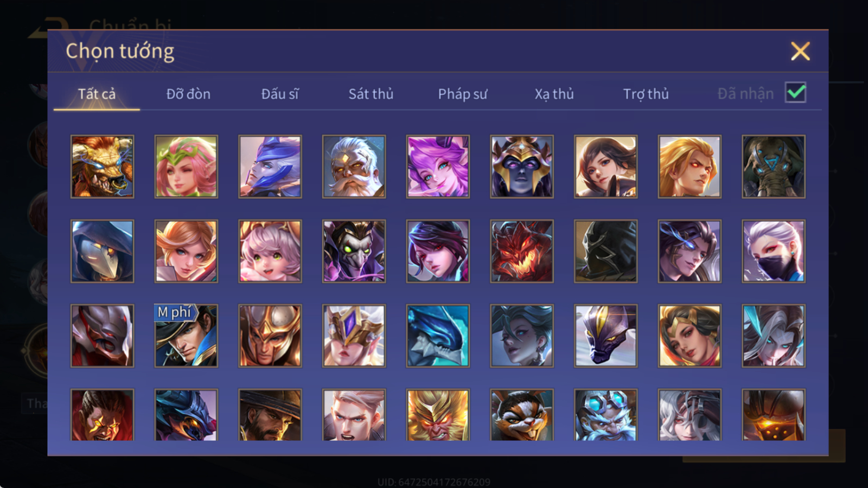Select the golden bull hero portrait
The image size is (868, 488).
coord(102,166)
